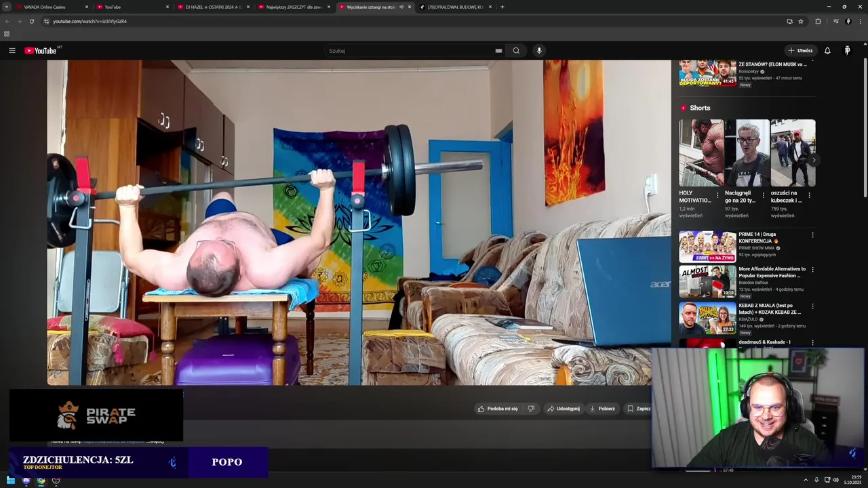The width and height of the screenshot is (868, 488).
Task: Open the browser extensions puzzle icon
Action: [x=818, y=21]
